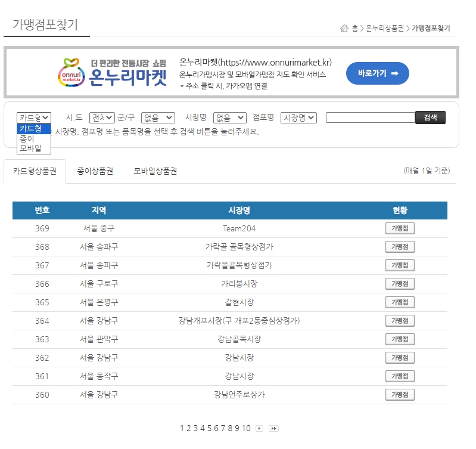This screenshot has height=449, width=476.
Task: Click 가맹점 button in row 361
Action: [x=400, y=376]
